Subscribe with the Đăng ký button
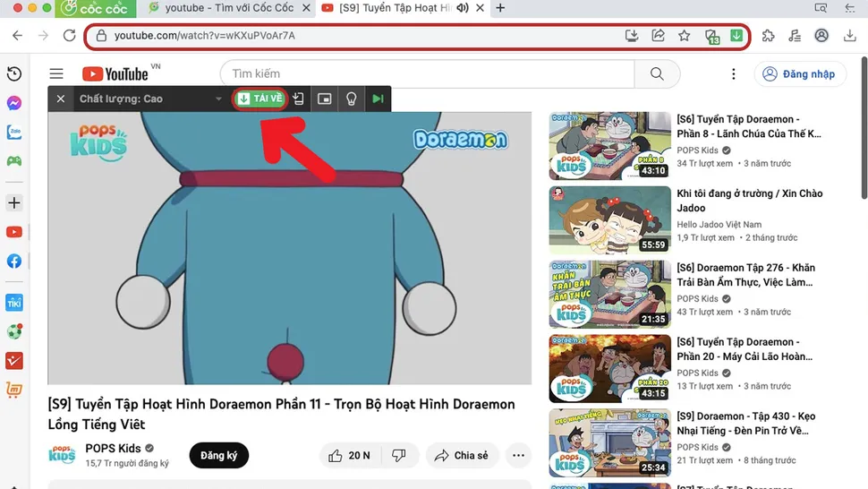Screen dimensions: 868x489 [218, 456]
